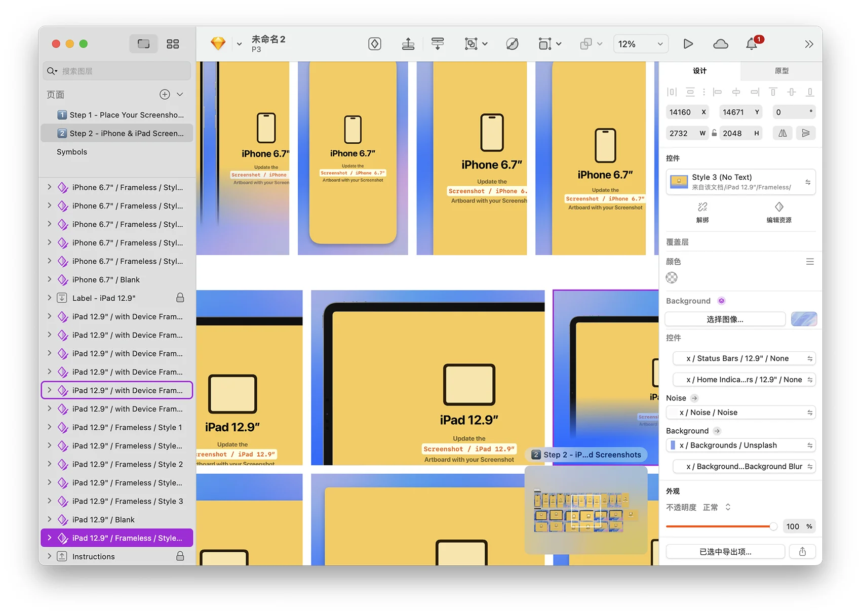Expand iPad 12.9" / Blank layer
Screen dimensions: 861x616
(x=49, y=519)
